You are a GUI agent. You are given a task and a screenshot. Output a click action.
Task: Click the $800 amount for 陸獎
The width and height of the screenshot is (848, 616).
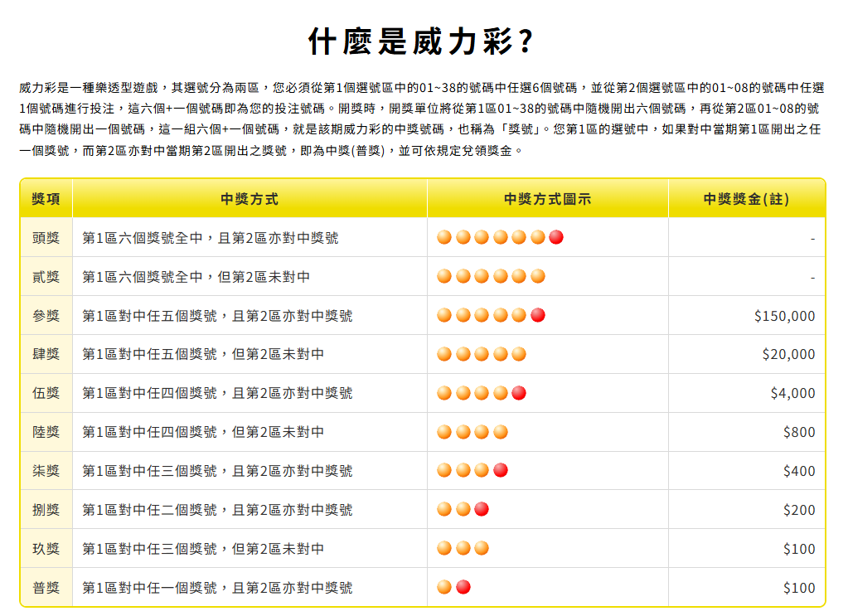coord(799,430)
